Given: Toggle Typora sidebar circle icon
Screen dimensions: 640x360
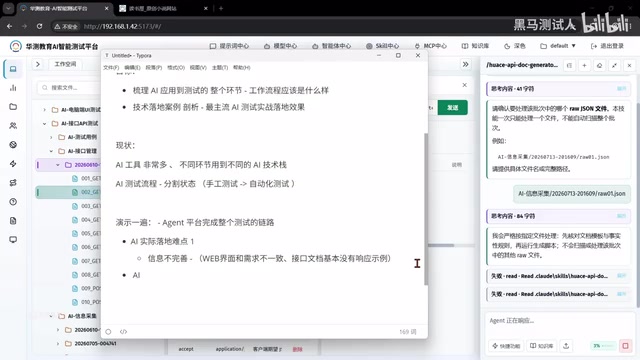Looking at the screenshot, I should (x=108, y=331).
